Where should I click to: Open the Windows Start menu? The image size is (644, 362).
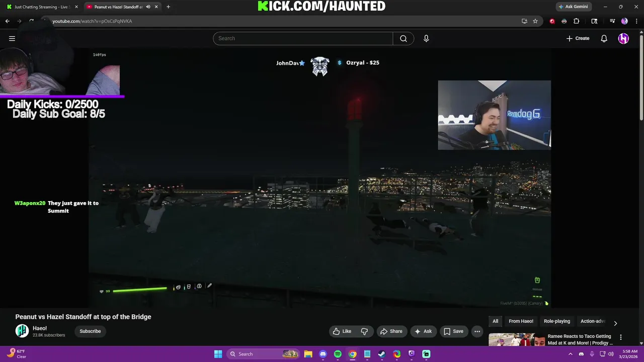point(218,354)
